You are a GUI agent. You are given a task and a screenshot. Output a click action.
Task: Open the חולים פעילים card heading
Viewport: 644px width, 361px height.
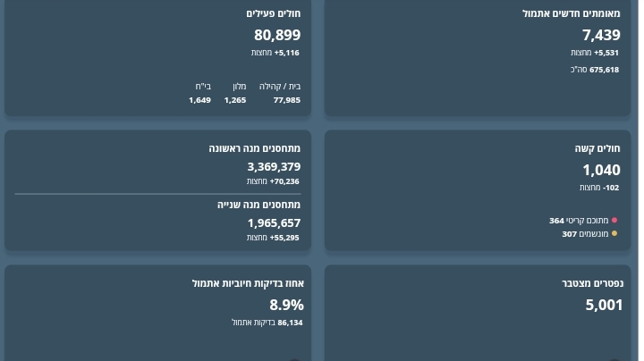coord(273,13)
